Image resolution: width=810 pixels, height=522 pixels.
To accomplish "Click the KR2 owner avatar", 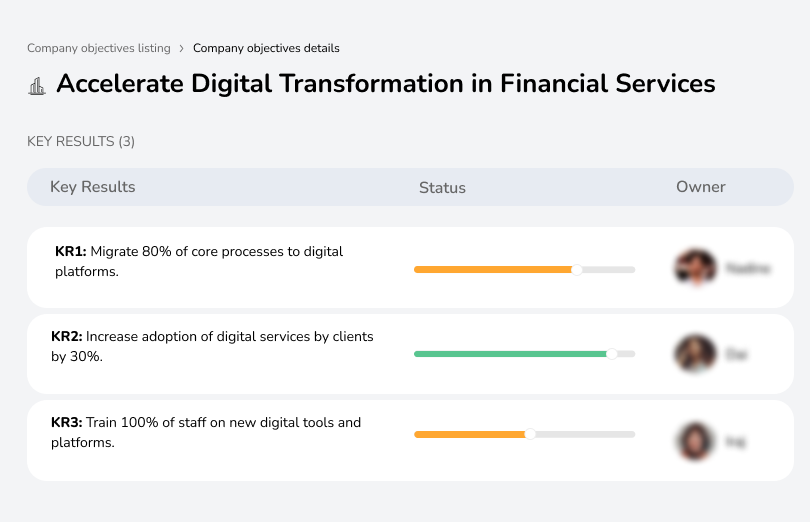I will click(x=695, y=354).
